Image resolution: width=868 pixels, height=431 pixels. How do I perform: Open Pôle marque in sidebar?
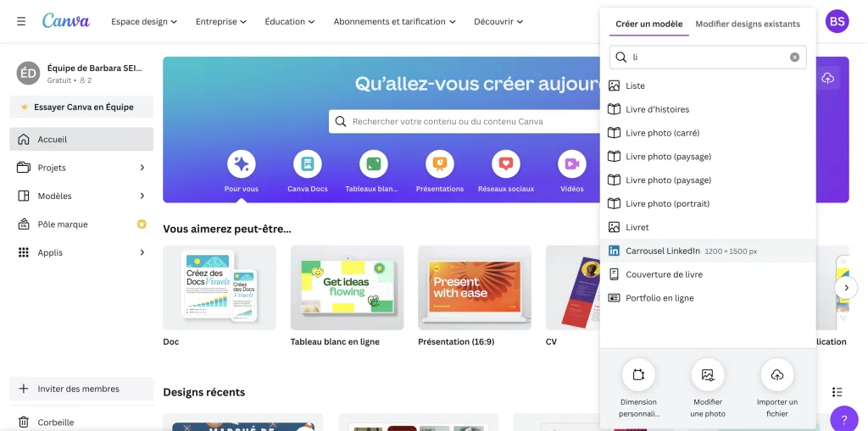(81, 224)
